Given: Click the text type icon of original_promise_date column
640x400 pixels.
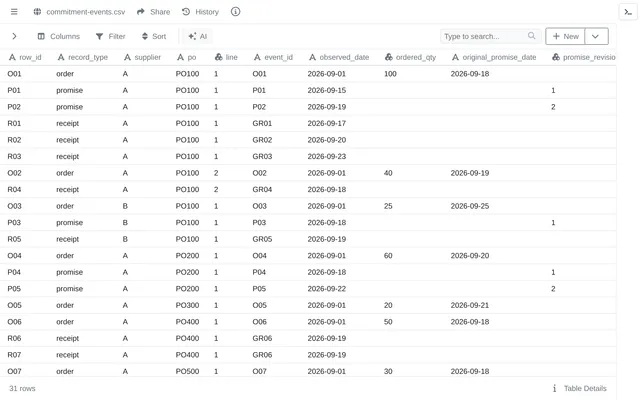Looking at the screenshot, I should coord(455,58).
